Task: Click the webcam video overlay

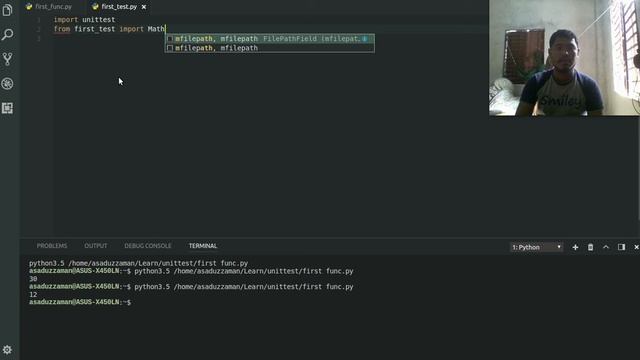Action: (x=564, y=58)
